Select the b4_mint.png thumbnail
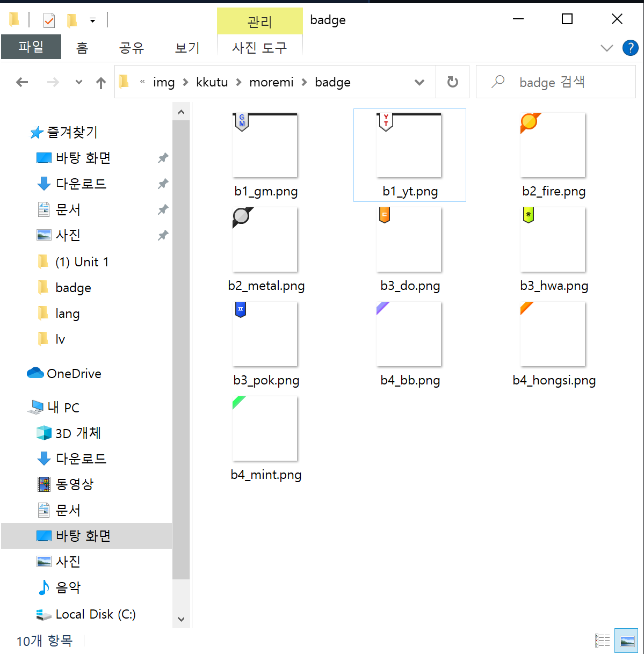The width and height of the screenshot is (644, 654). coord(265,428)
